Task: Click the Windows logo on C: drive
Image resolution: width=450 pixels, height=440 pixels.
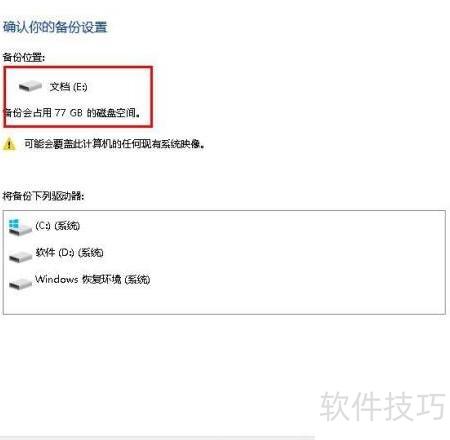Action: click(14, 224)
